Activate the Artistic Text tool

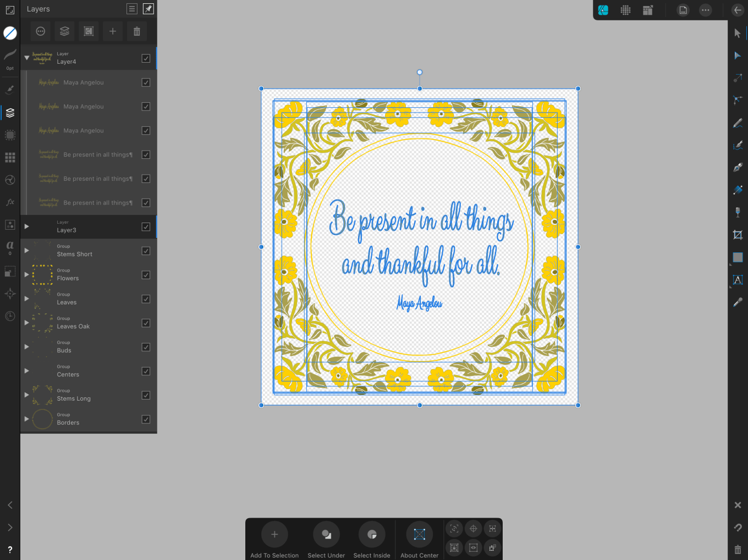point(738,280)
